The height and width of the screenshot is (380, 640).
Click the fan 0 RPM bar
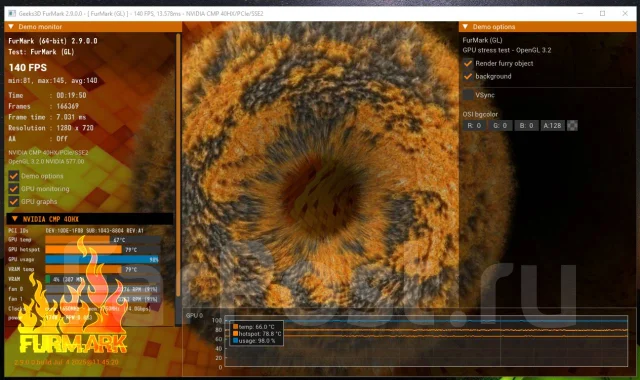point(102,289)
